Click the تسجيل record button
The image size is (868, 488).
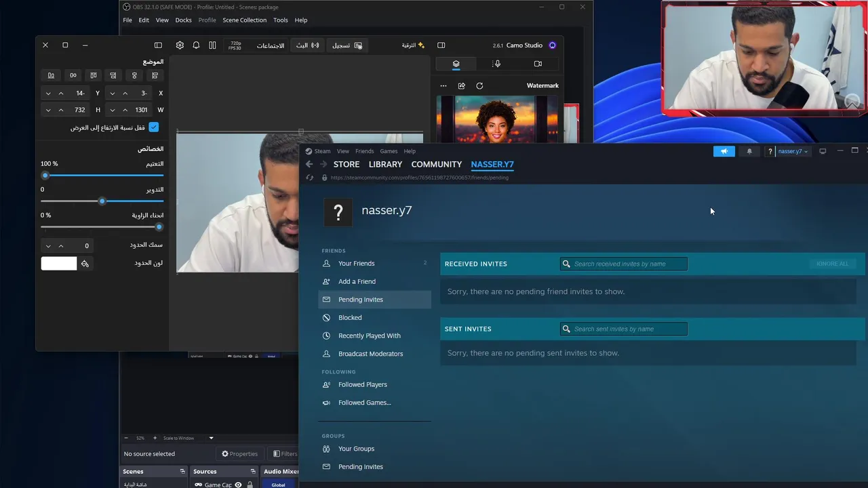[347, 45]
